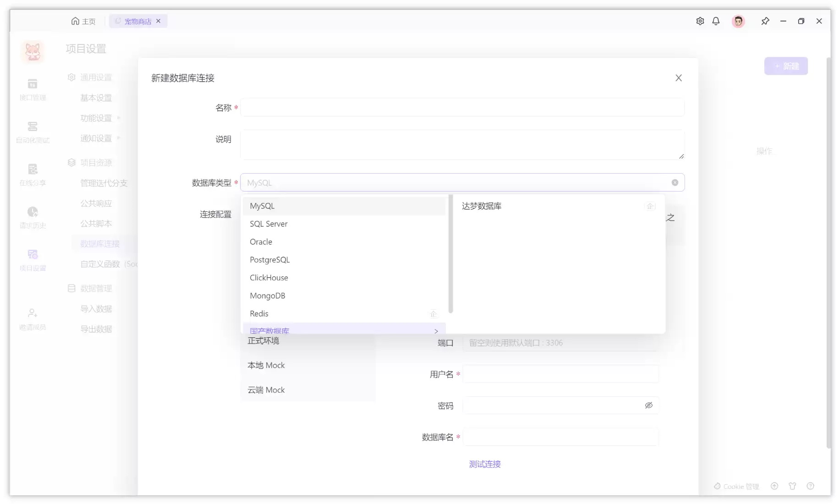
Task: Click the fox project logo
Action: (x=33, y=51)
